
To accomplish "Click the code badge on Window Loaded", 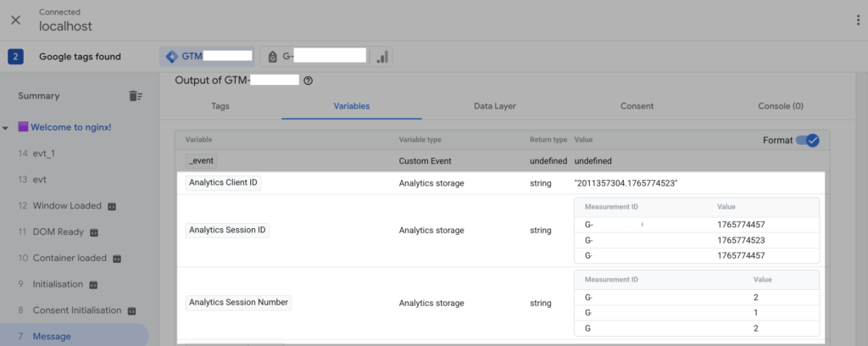I will pos(112,206).
